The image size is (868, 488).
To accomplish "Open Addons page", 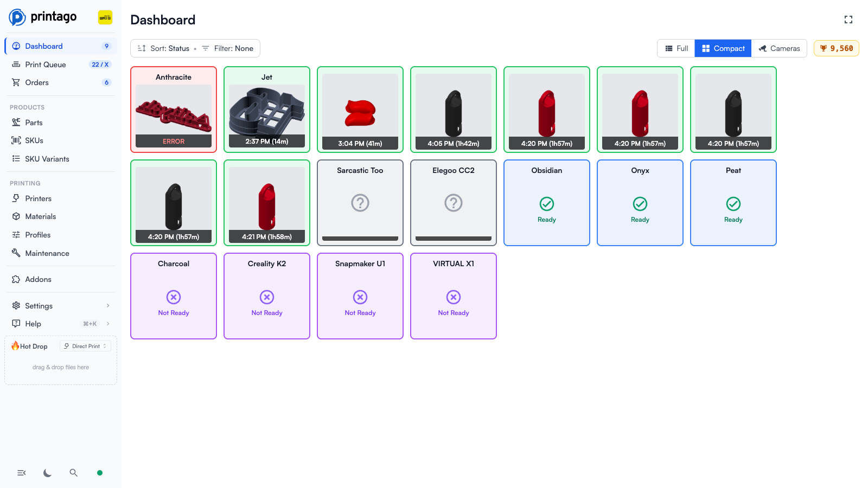I will point(60,279).
